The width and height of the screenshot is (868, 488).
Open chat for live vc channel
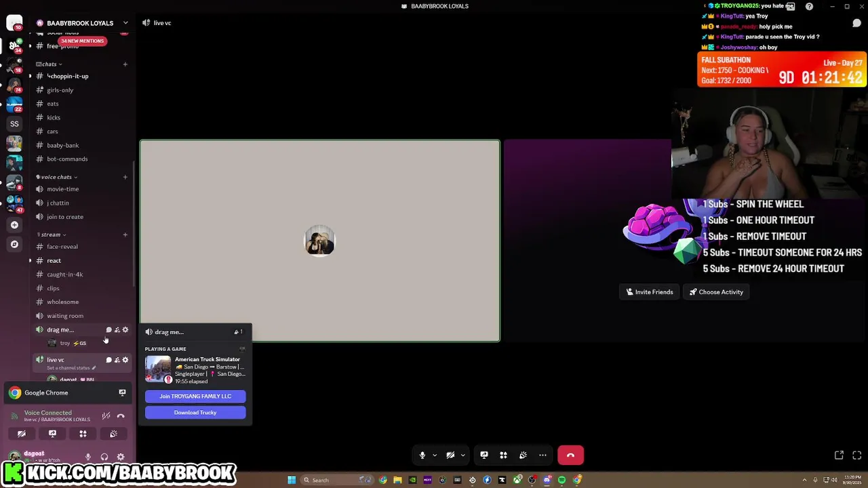108,360
